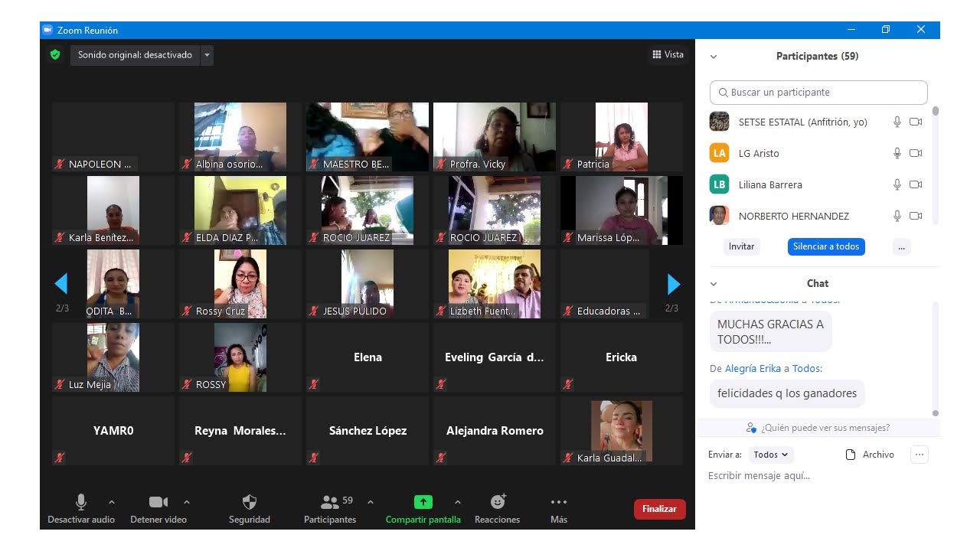Click the who-can-see-messages person icon

[x=752, y=428]
